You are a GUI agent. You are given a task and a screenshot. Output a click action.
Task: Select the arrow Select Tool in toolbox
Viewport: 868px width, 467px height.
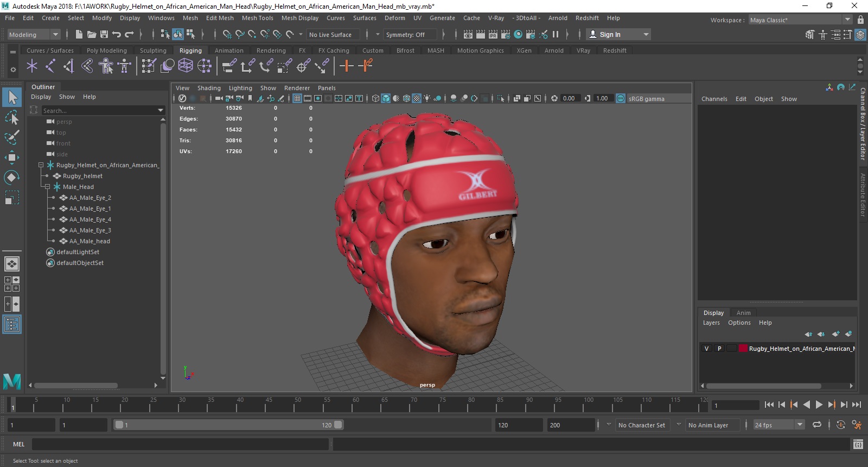[x=12, y=97]
